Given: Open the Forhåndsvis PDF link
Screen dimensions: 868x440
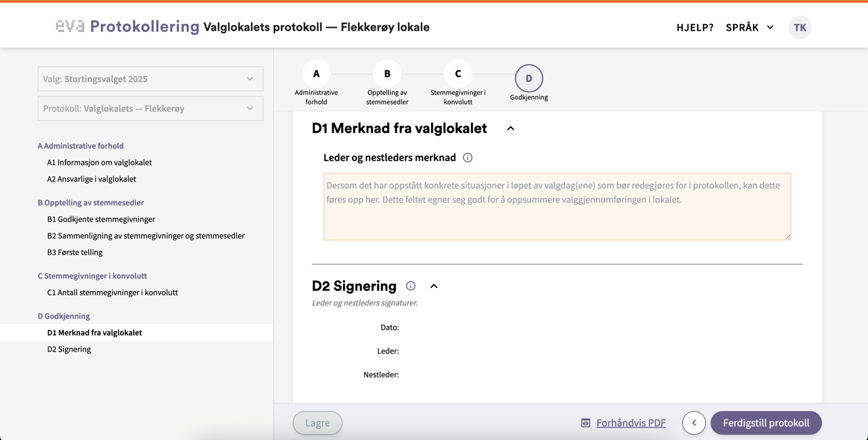Looking at the screenshot, I should [x=631, y=423].
